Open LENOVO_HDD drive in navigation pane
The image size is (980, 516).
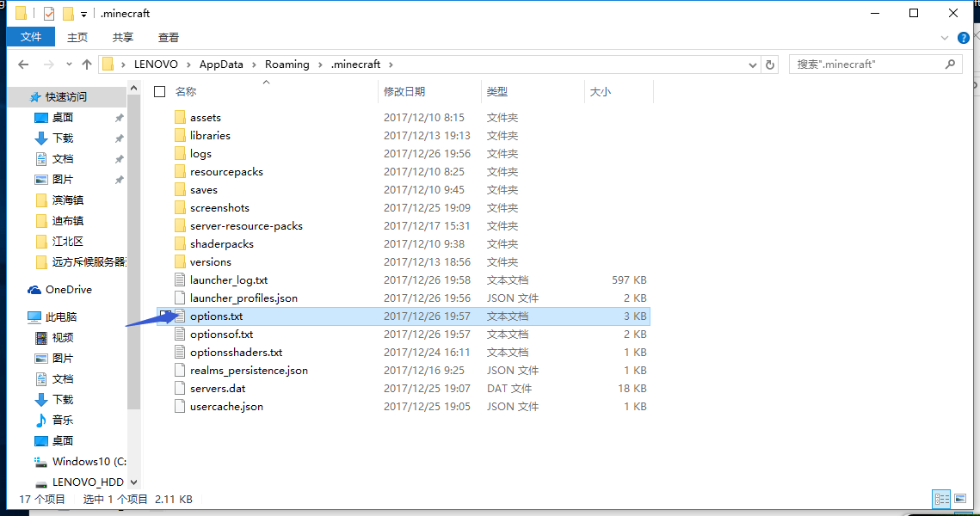(x=88, y=482)
